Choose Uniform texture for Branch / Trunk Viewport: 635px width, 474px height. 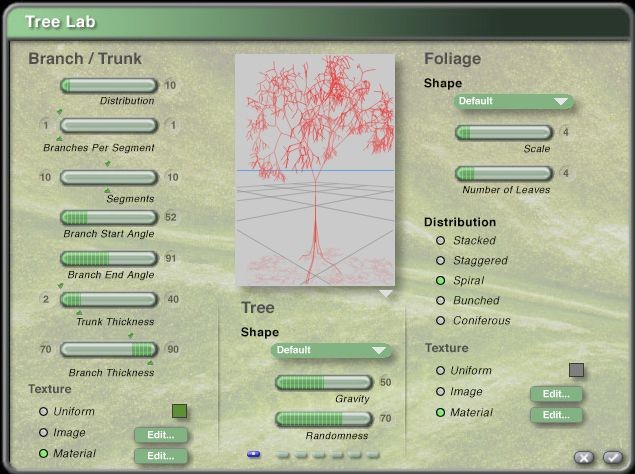coord(43,411)
